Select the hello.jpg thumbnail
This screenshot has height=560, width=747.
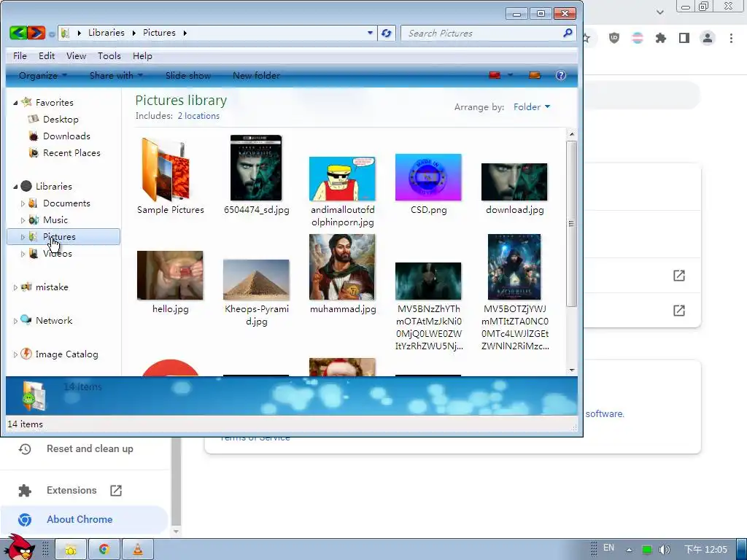[170, 275]
